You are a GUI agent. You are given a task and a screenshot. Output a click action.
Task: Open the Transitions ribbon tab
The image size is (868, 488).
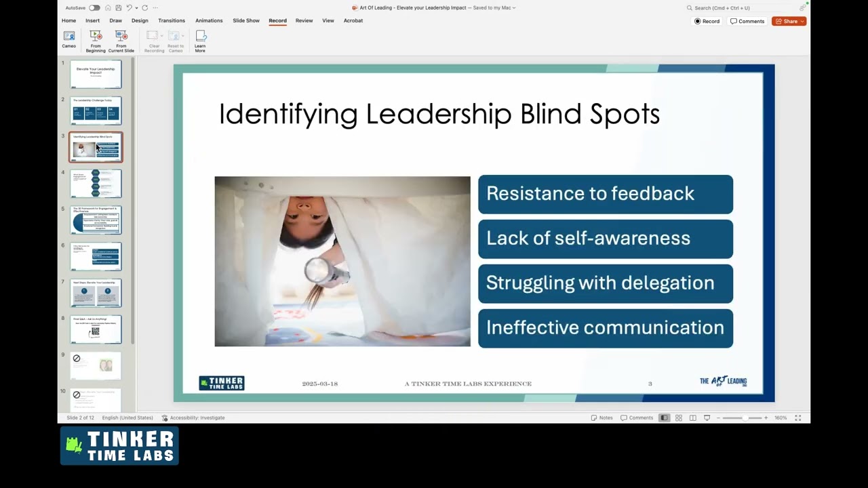[x=172, y=20]
